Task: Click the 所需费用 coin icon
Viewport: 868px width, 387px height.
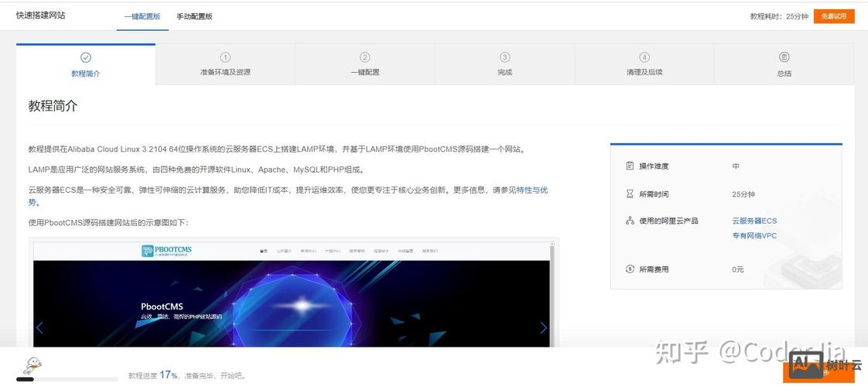Action: tap(630, 269)
